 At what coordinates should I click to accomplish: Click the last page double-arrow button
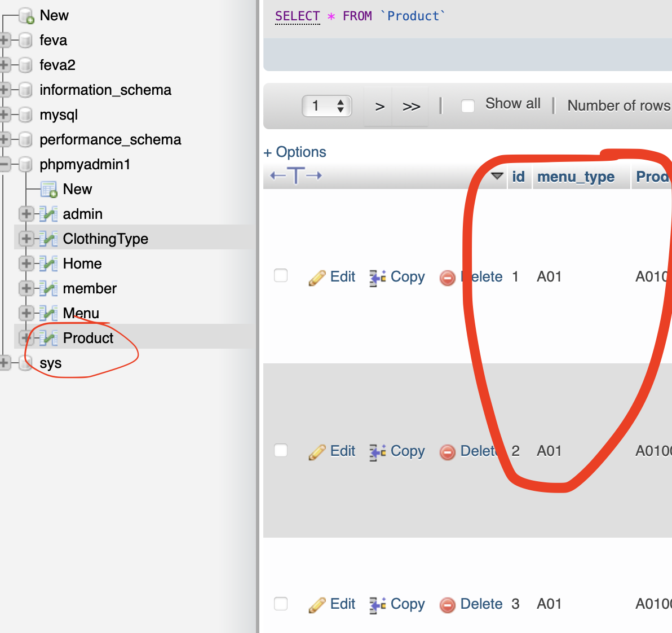click(410, 106)
